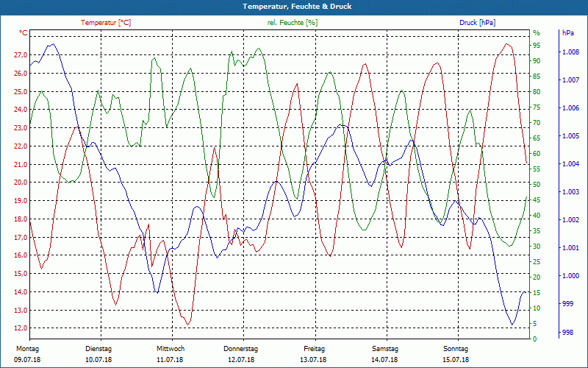Click the date 13.07.18

click(x=313, y=360)
